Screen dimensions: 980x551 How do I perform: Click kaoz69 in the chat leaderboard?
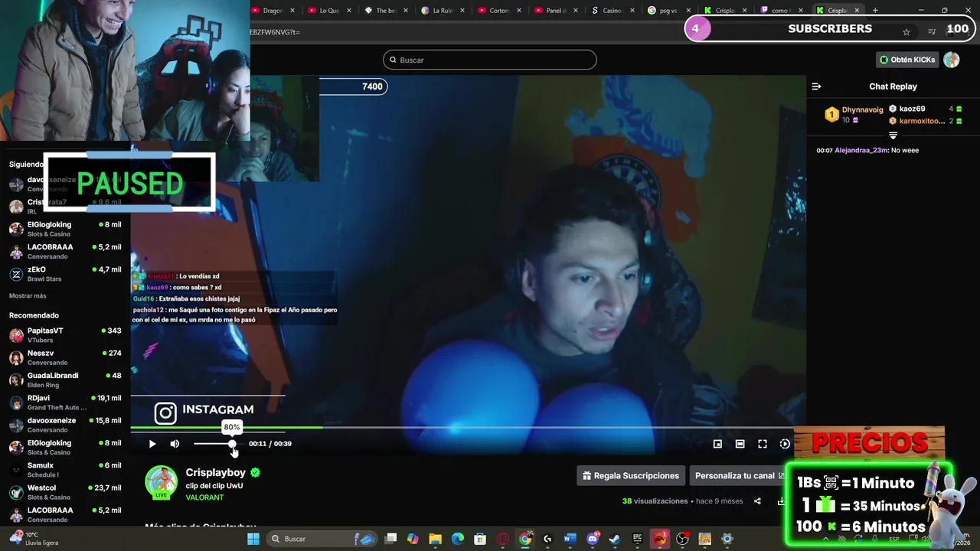tap(912, 109)
